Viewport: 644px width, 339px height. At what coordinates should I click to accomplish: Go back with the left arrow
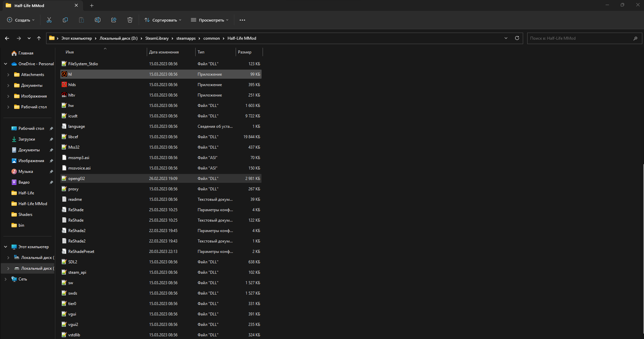[7, 38]
